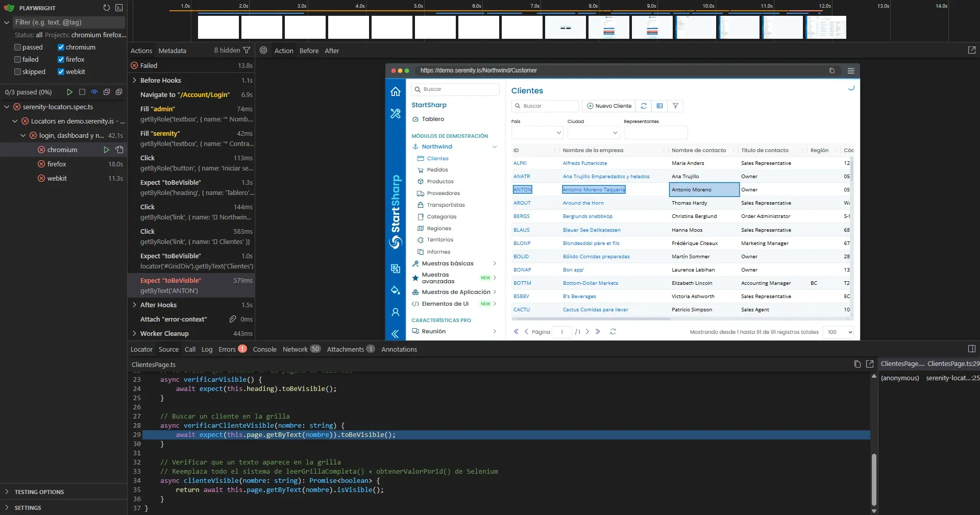Enable watch mode with the eye icon
This screenshot has width=980, height=515.
(94, 92)
